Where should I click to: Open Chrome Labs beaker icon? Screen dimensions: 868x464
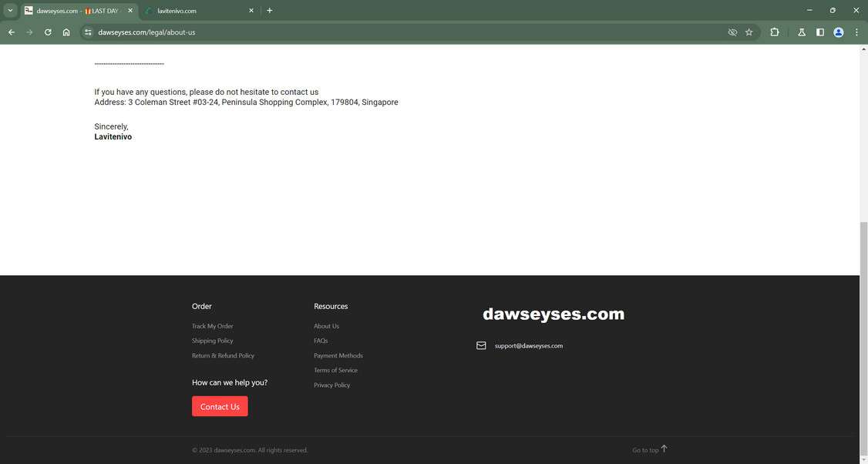pos(801,32)
